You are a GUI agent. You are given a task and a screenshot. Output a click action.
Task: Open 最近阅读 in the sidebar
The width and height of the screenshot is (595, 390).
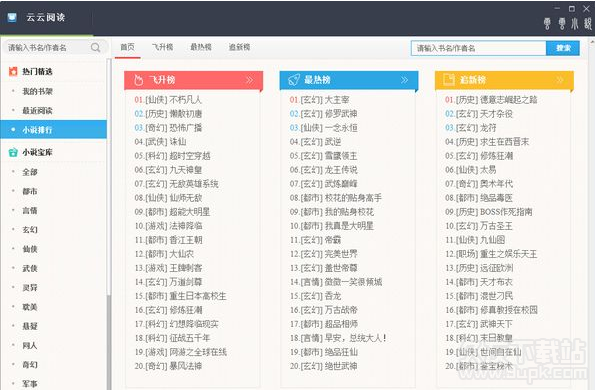tap(37, 111)
